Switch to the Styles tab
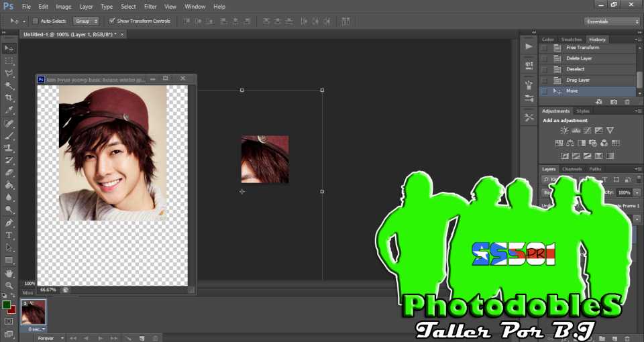 coord(582,111)
